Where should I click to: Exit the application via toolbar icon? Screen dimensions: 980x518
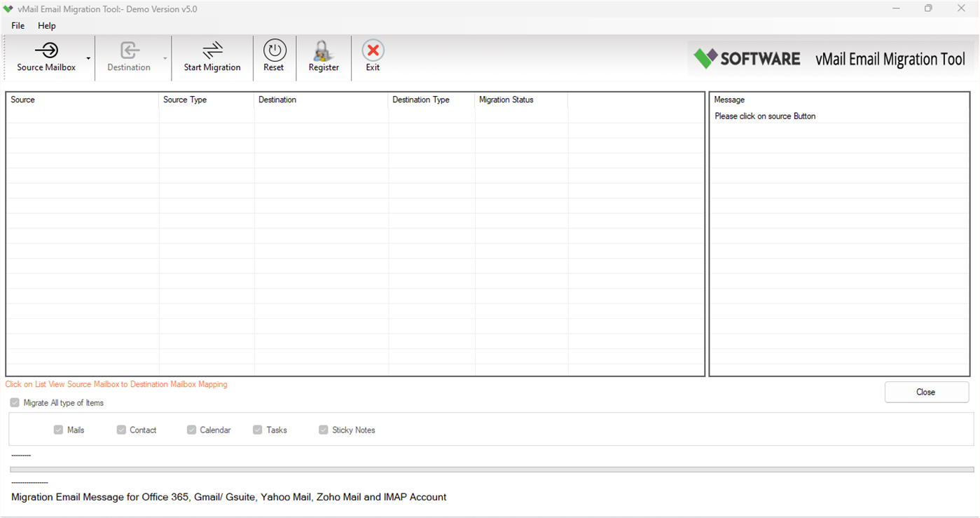tap(372, 56)
